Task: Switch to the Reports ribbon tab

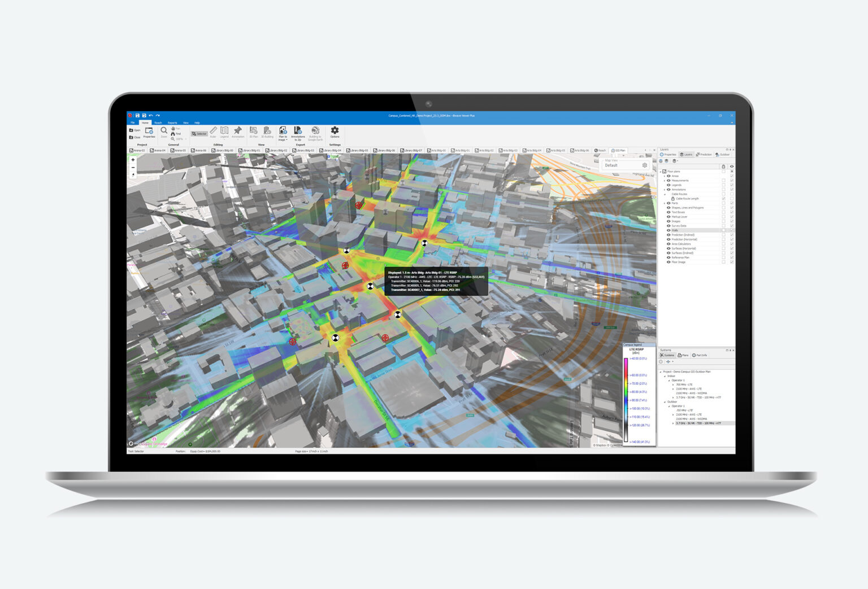Action: pos(172,123)
